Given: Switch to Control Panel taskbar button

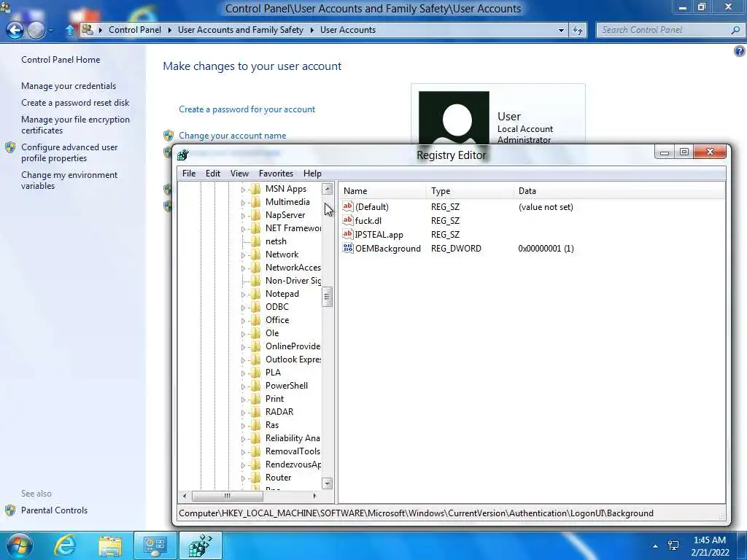Looking at the screenshot, I should [x=155, y=545].
